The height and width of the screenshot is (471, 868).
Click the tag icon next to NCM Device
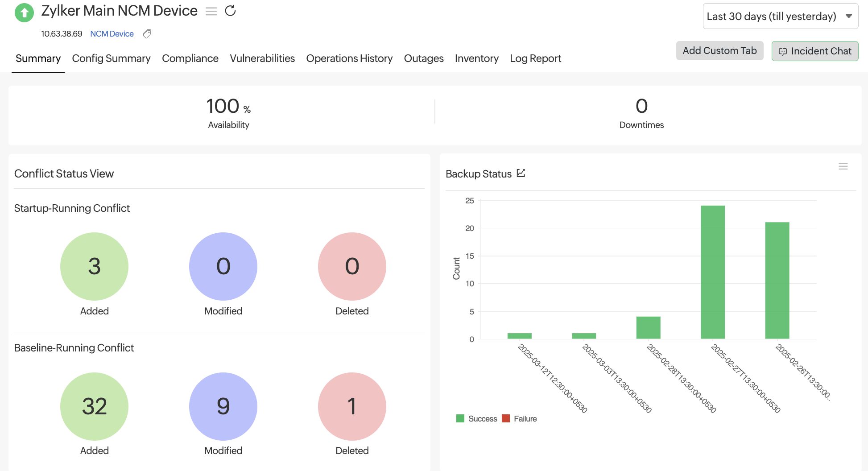pyautogui.click(x=147, y=34)
